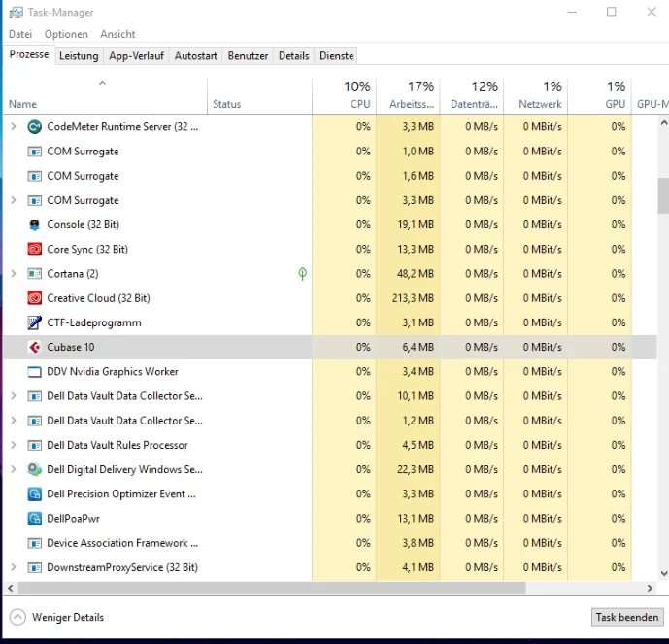Sort by the GPU column header

pos(600,96)
